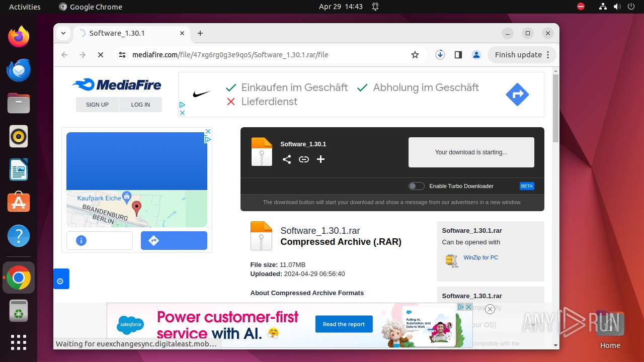Show Applications grid
This screenshot has height=362, width=644.
[19, 342]
